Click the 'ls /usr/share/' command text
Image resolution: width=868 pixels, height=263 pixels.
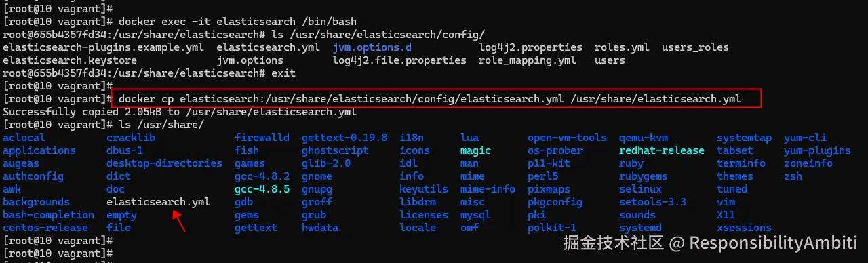[161, 125]
